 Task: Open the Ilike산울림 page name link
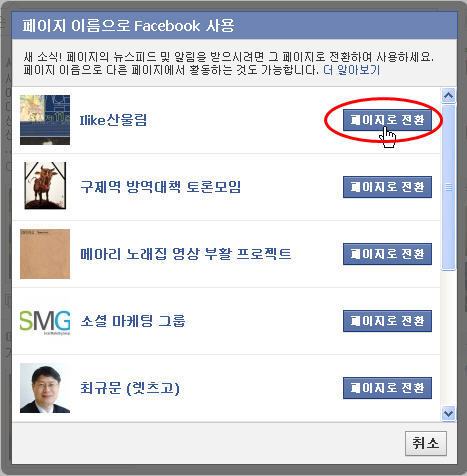[113, 120]
